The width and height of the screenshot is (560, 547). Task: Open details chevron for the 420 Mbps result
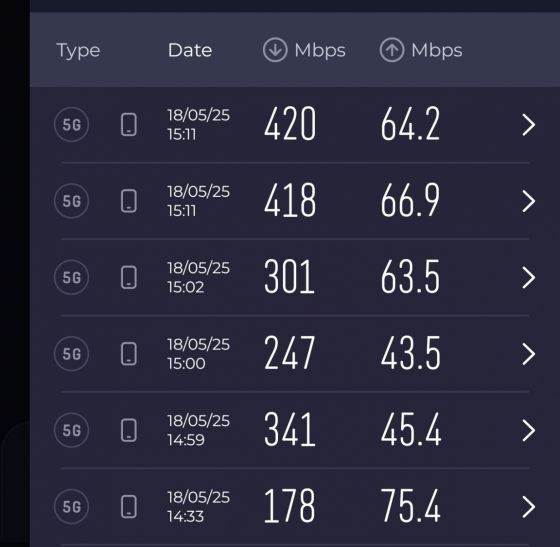[x=529, y=125]
